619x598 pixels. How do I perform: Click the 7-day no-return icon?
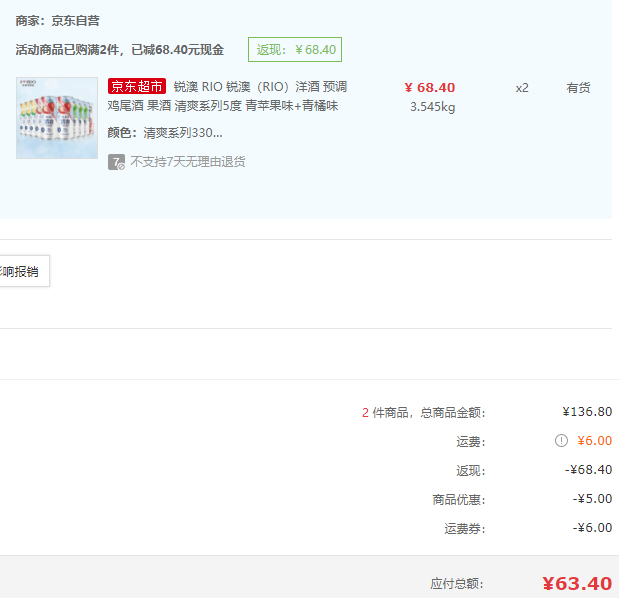tap(116, 162)
